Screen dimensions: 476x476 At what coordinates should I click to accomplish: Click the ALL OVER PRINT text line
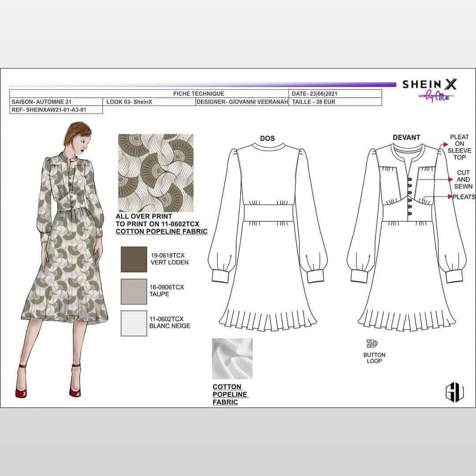click(144, 216)
